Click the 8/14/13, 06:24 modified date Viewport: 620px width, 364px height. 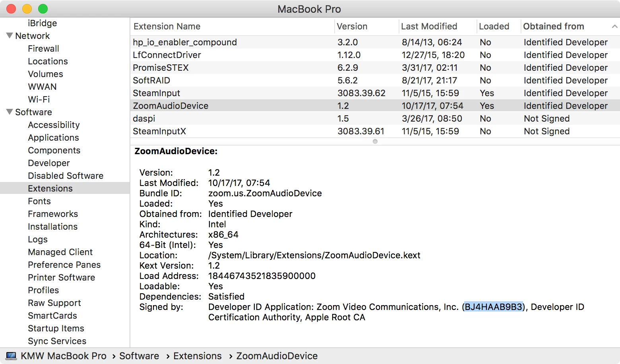pos(432,42)
